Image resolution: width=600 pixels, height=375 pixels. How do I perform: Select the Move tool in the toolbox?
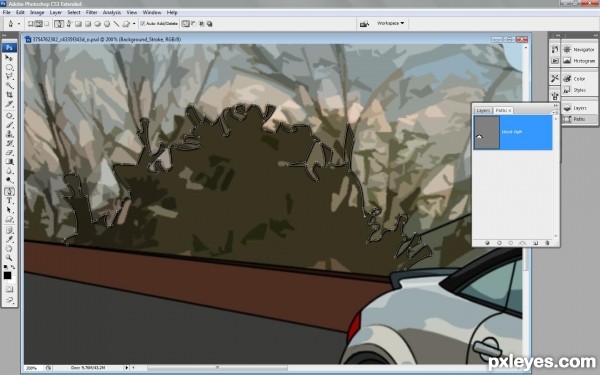9,58
